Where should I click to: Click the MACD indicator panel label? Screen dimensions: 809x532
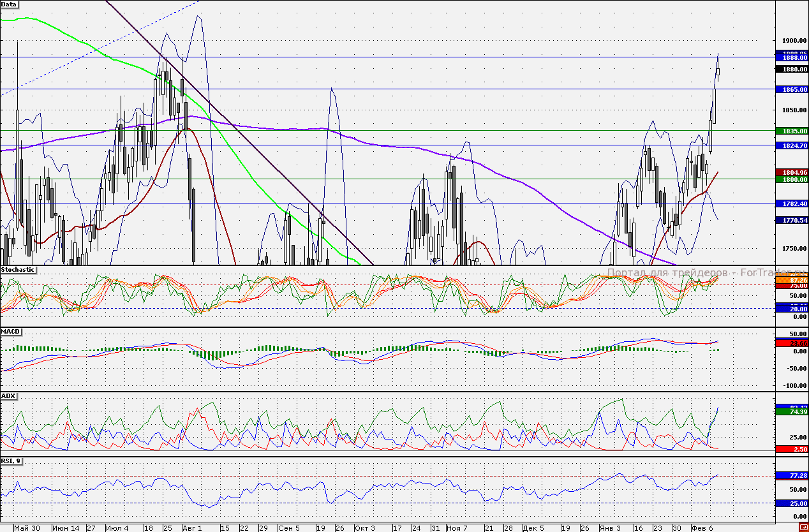pos(10,332)
